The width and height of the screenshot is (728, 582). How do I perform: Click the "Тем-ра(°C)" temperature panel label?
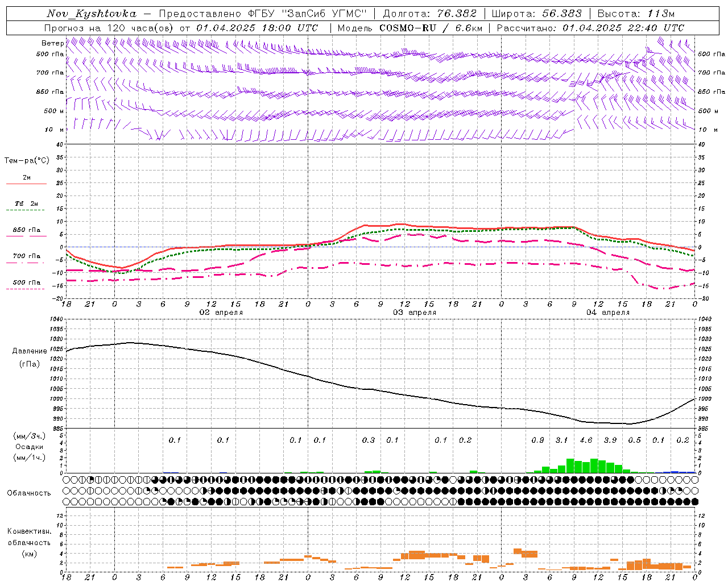(27, 161)
